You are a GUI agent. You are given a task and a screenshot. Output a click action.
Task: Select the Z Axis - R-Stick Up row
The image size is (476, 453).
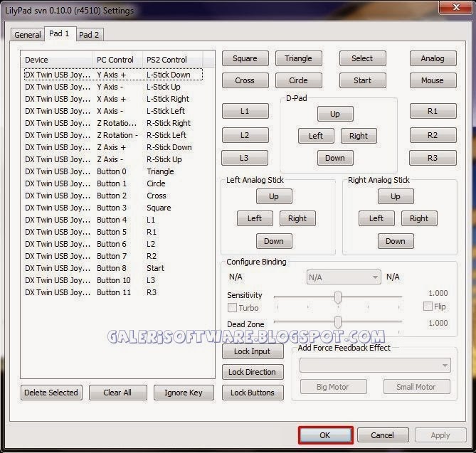[x=113, y=159]
